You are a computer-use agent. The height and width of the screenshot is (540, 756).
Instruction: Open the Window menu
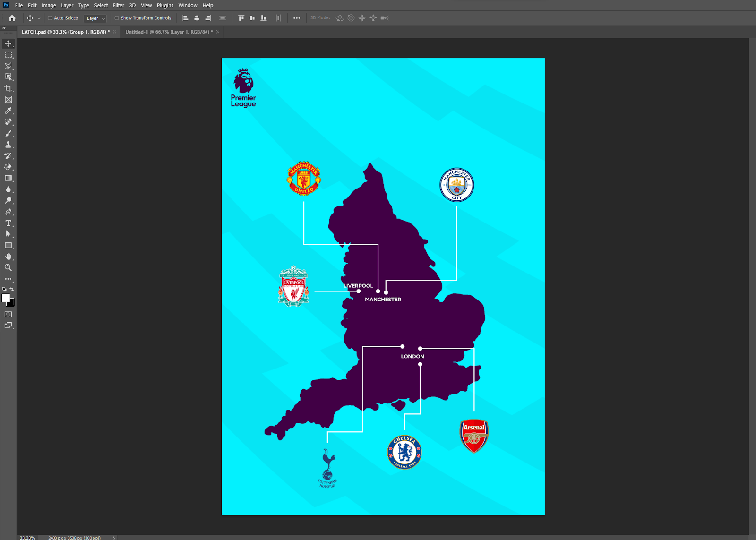point(188,5)
